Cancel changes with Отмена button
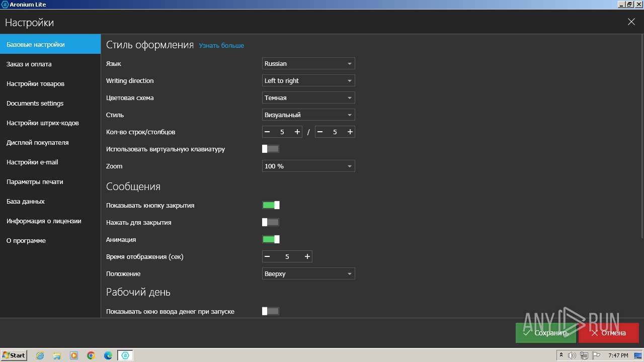 [x=609, y=333]
